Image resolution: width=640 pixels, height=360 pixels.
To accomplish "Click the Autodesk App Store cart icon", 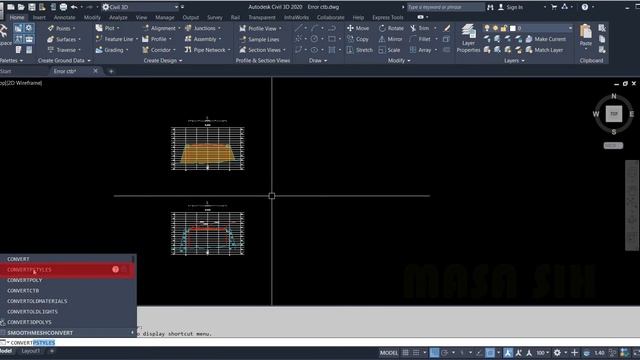I will [x=554, y=7].
